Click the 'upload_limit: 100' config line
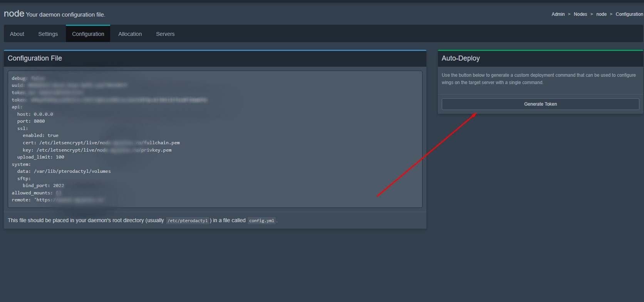Viewport: 644px width, 302px height. point(40,157)
